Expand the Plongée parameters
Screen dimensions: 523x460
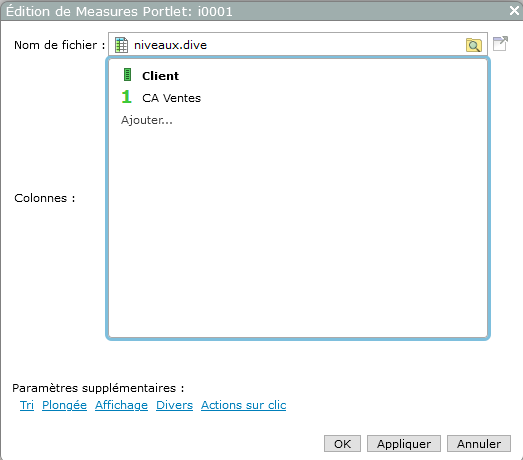click(x=64, y=405)
